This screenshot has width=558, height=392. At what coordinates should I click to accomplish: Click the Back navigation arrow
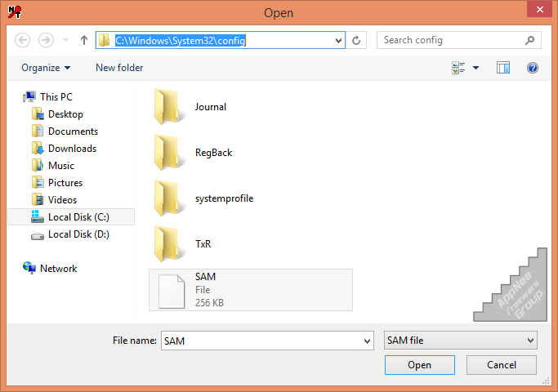click(22, 40)
